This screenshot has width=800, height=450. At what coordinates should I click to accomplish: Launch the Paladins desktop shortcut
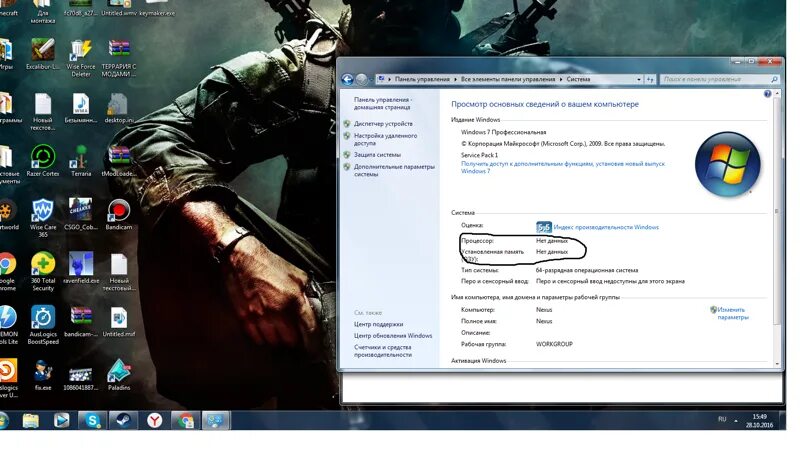[119, 375]
